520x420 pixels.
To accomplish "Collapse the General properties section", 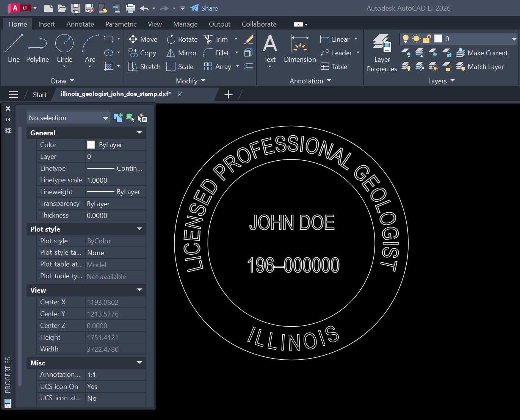I will [x=139, y=133].
